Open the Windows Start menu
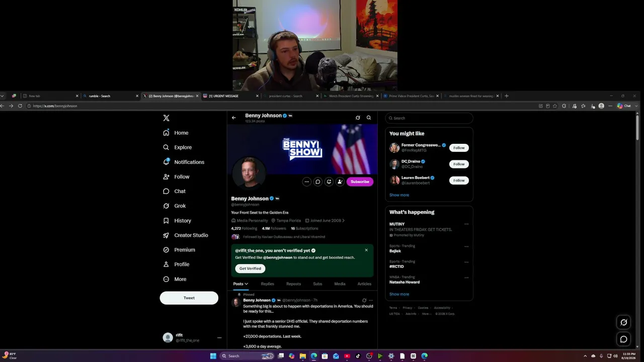 pyautogui.click(x=213, y=356)
